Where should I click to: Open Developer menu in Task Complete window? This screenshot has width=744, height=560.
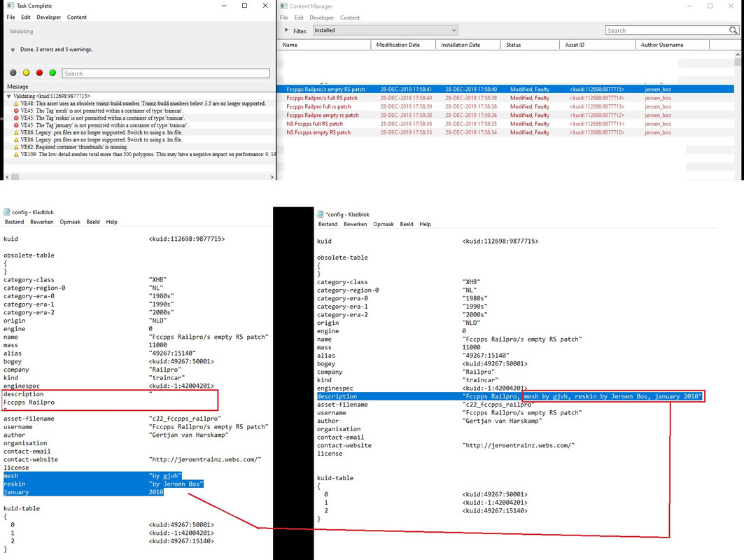pos(49,17)
